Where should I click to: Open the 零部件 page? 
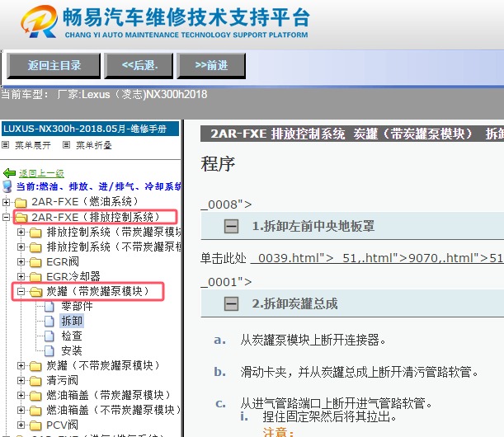78,306
